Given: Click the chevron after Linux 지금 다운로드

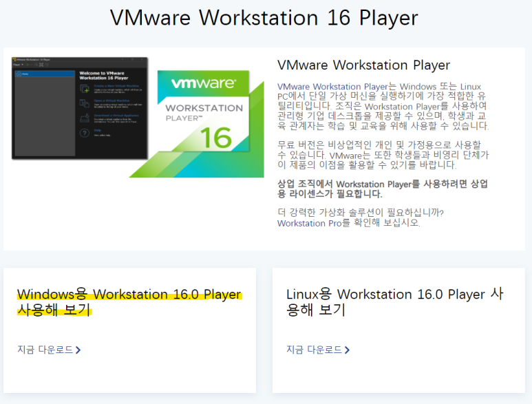Looking at the screenshot, I should click(347, 350).
